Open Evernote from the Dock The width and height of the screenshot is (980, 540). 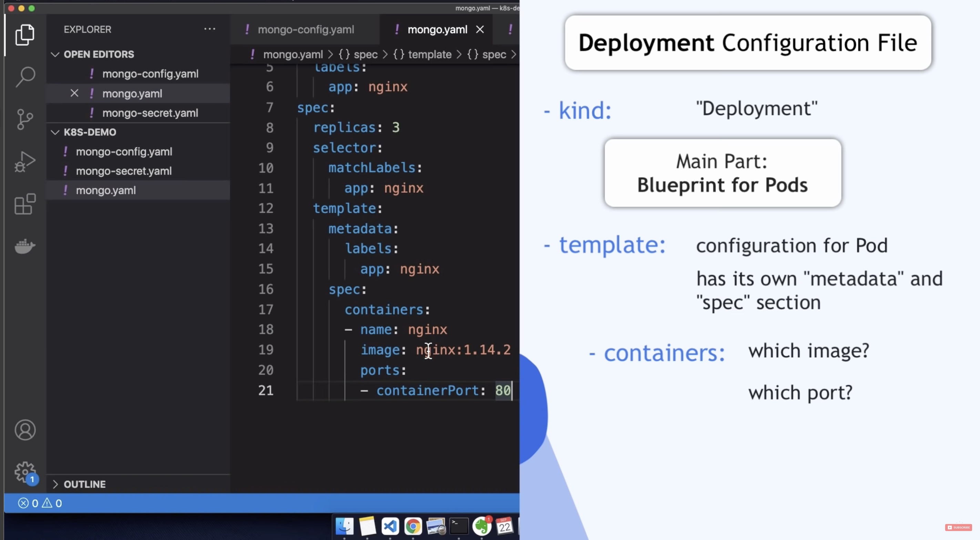pos(482,526)
